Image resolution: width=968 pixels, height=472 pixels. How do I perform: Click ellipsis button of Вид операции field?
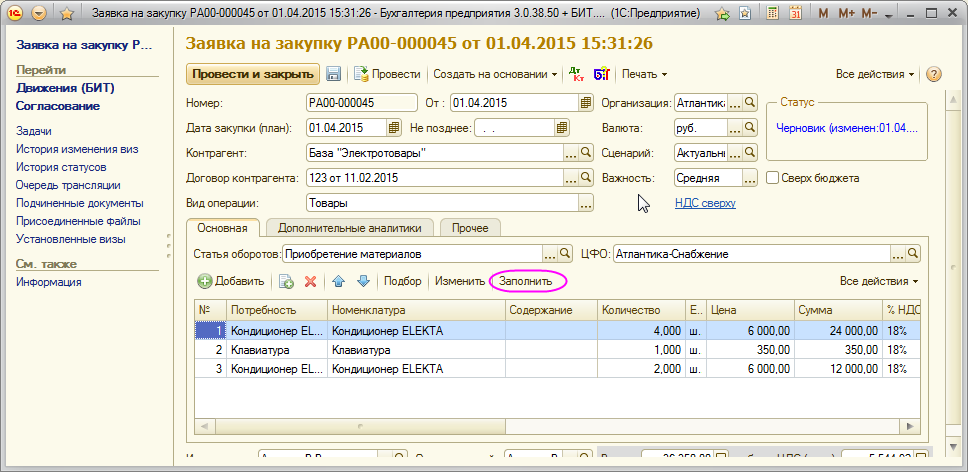click(x=586, y=203)
